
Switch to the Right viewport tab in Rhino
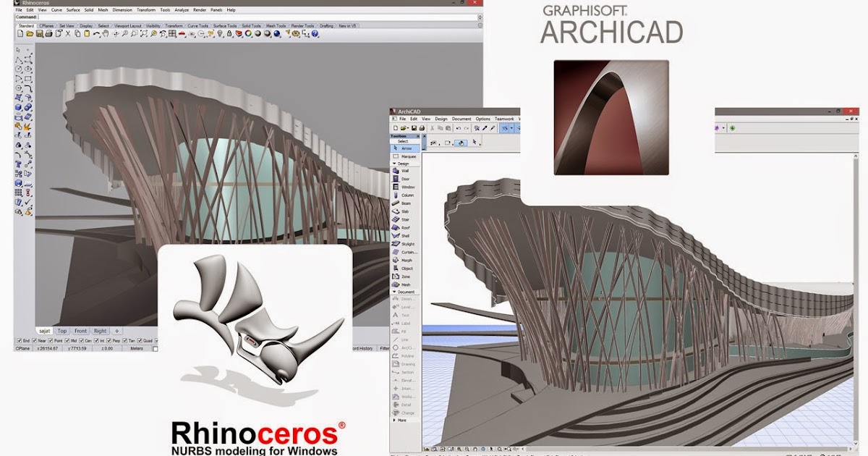[100, 331]
